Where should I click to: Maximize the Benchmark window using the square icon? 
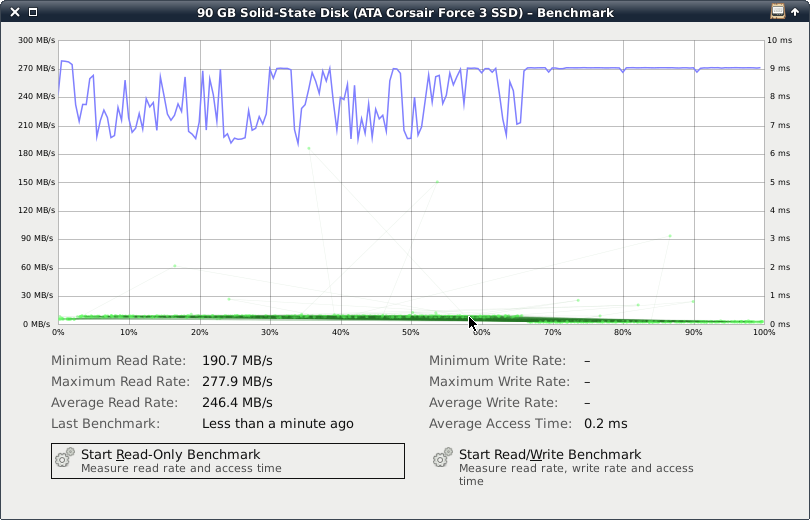[33, 12]
